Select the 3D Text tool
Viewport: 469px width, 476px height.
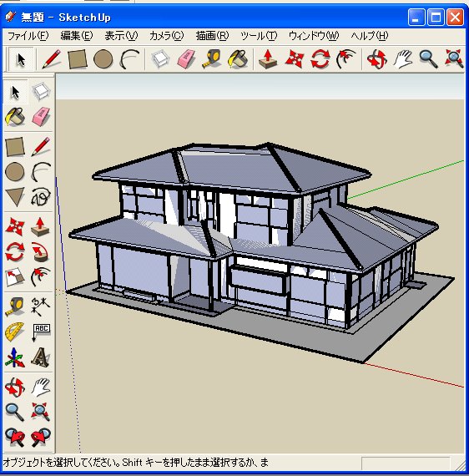pyautogui.click(x=41, y=357)
